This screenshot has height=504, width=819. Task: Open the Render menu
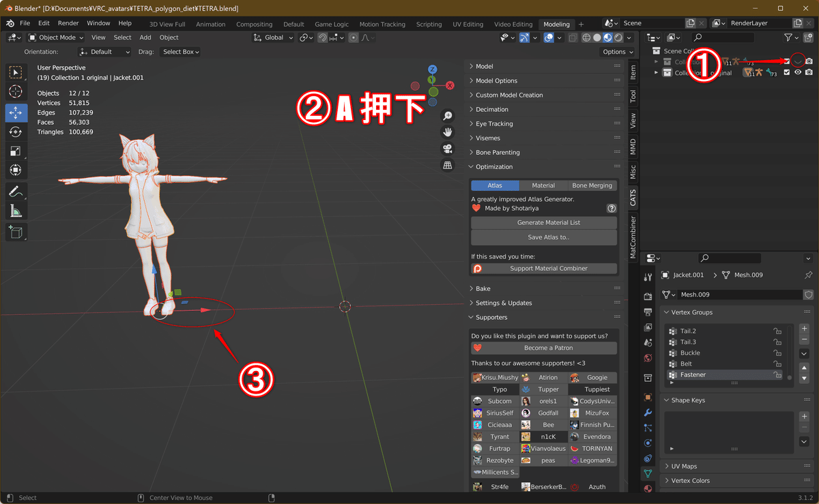click(68, 23)
